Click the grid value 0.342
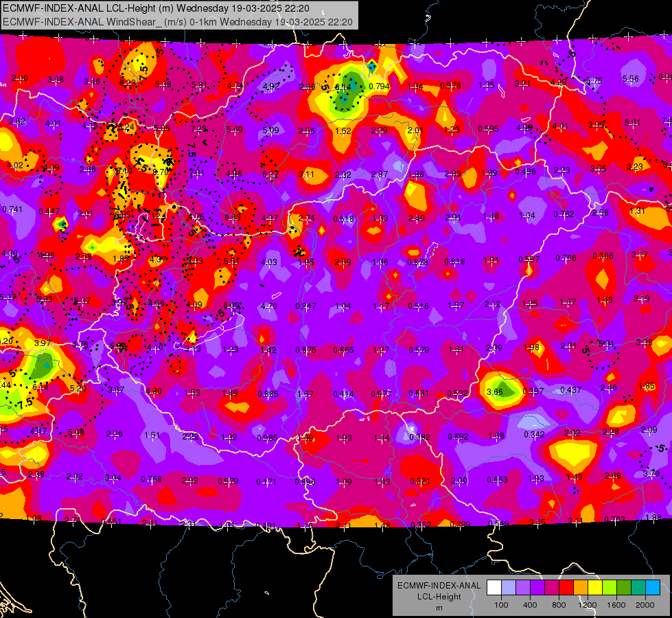The image size is (672, 618). [x=535, y=434]
